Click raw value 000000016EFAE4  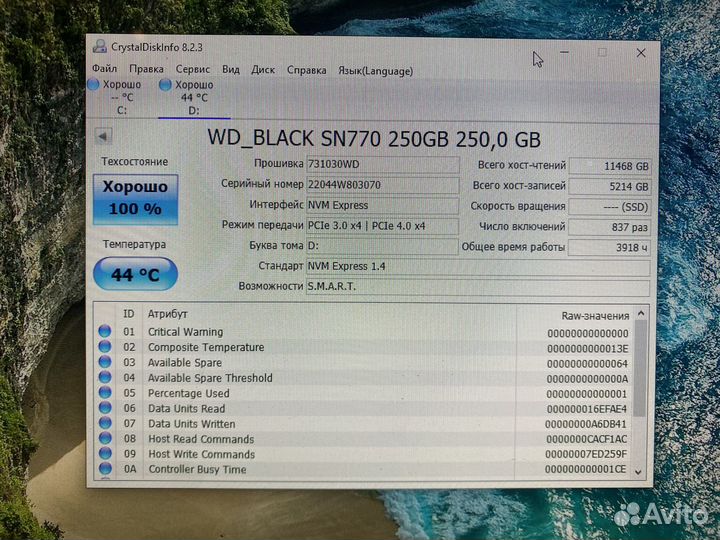tap(586, 409)
